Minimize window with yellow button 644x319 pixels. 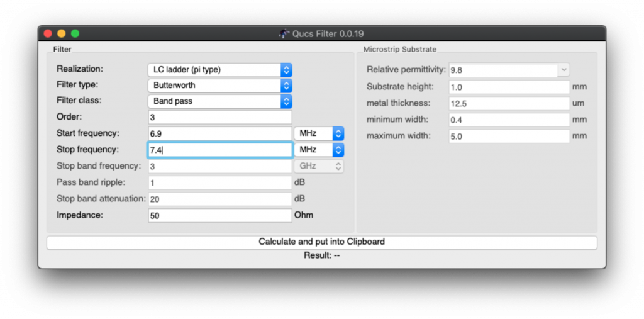tap(62, 34)
